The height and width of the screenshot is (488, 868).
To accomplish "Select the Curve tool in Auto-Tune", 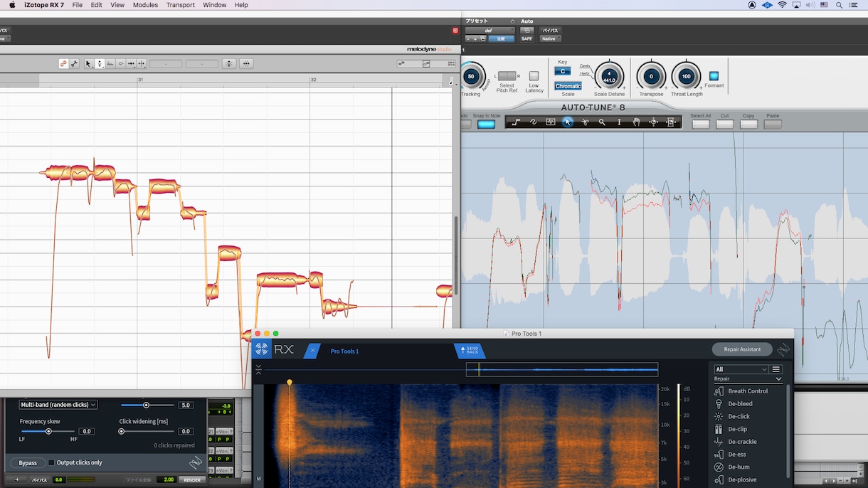I will pyautogui.click(x=533, y=122).
